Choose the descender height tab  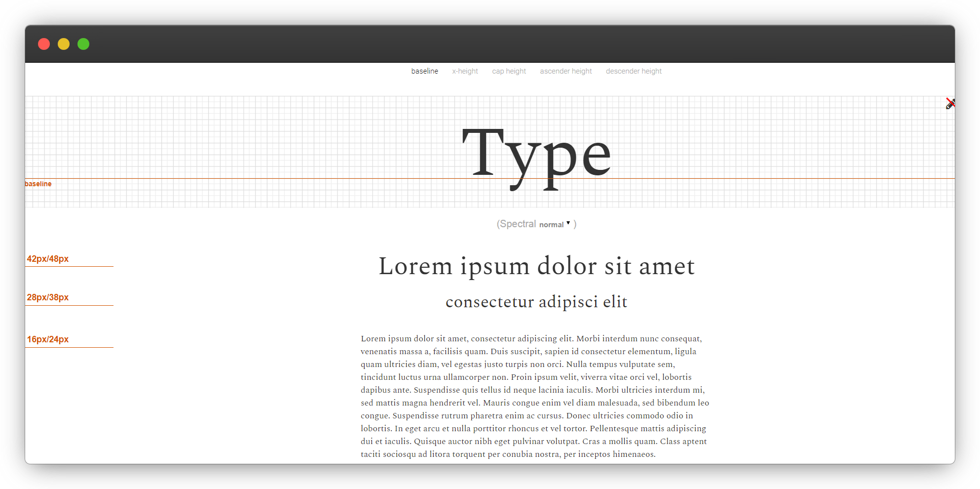634,71
